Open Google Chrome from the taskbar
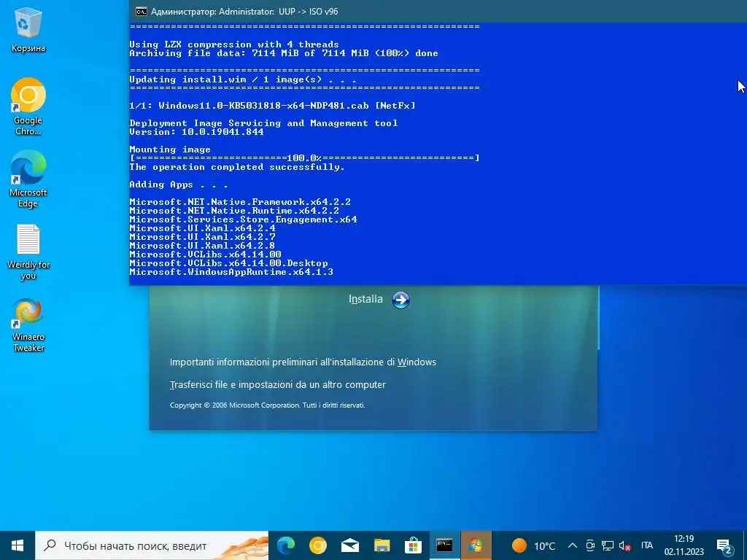Screen dimensions: 747x560 (x=318, y=545)
